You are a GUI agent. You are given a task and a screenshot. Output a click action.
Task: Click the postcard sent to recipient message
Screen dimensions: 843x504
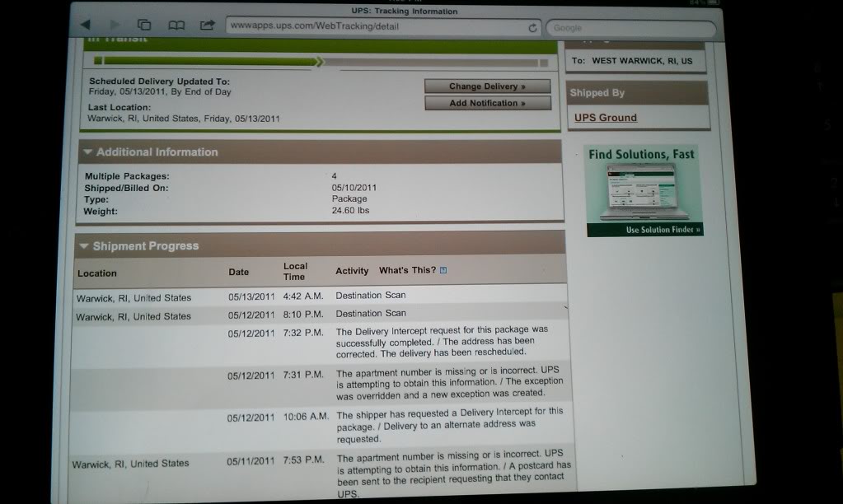point(454,473)
